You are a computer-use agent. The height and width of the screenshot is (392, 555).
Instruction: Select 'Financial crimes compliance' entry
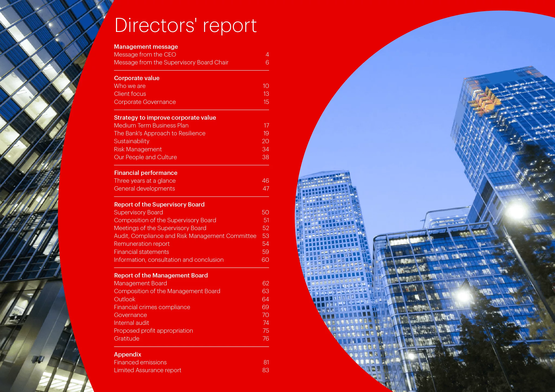(191, 307)
